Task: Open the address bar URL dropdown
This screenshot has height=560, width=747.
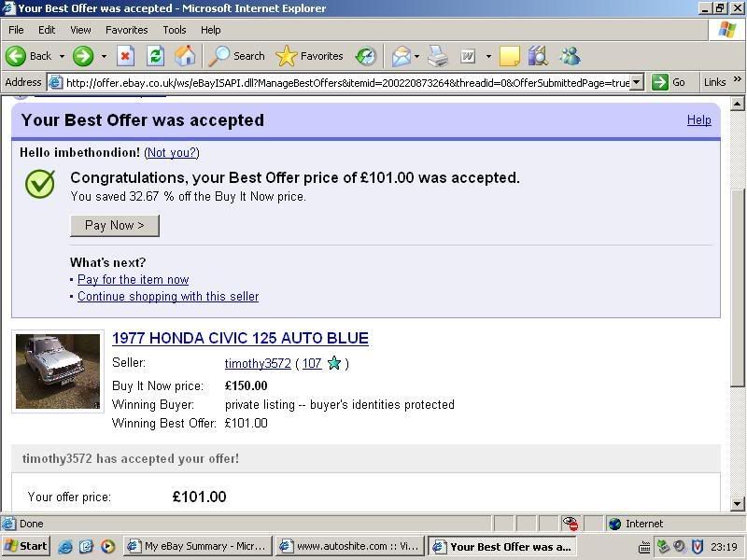Action: [637, 82]
